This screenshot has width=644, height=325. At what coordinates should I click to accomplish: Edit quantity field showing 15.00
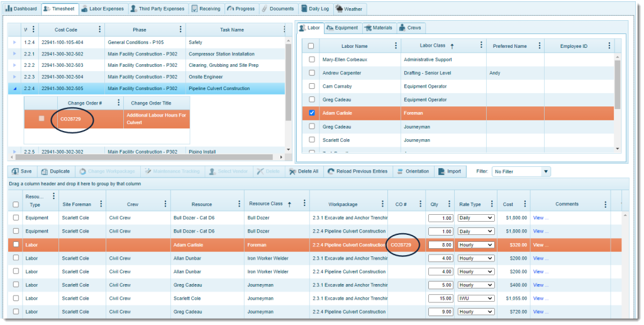[441, 299]
